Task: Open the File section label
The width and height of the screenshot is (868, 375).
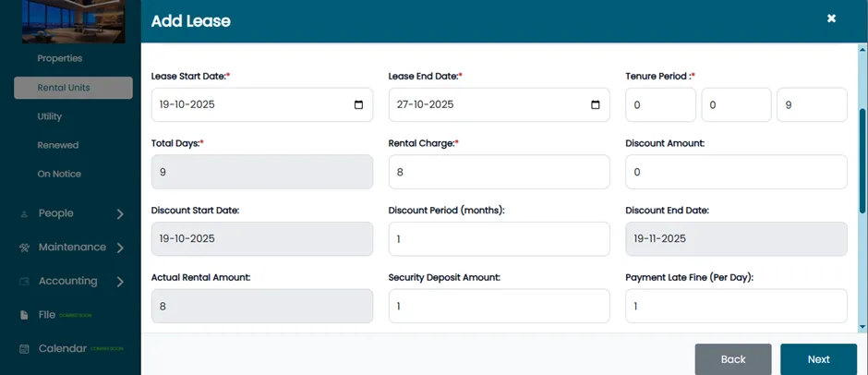Action: [x=47, y=315]
